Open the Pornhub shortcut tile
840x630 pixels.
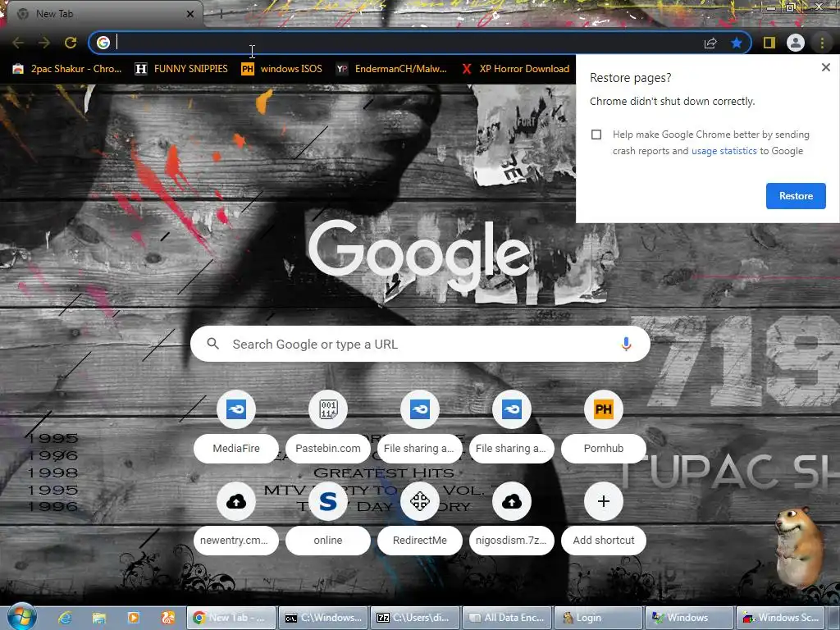pos(604,427)
